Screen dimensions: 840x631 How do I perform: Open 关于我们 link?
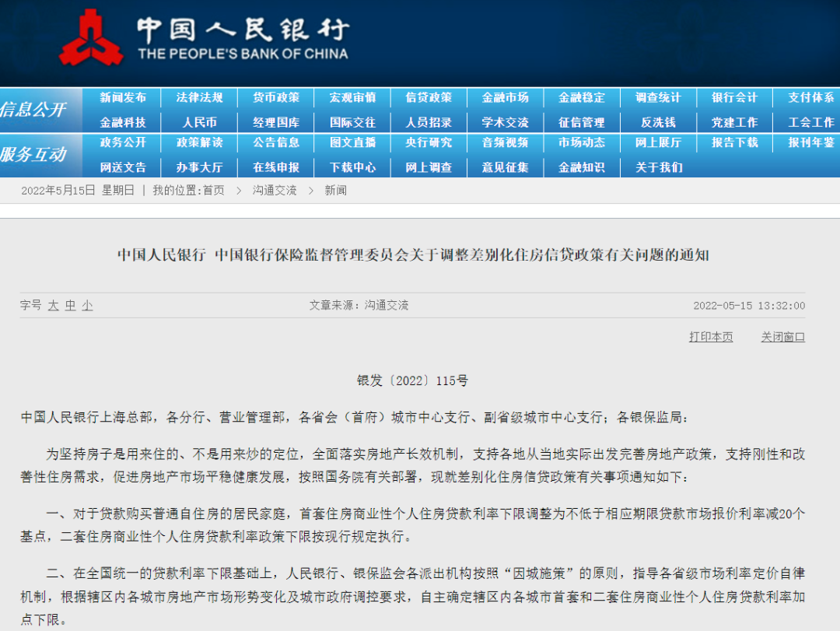point(659,168)
